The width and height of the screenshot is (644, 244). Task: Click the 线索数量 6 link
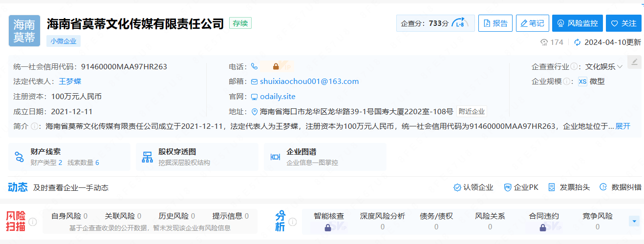[83, 163]
